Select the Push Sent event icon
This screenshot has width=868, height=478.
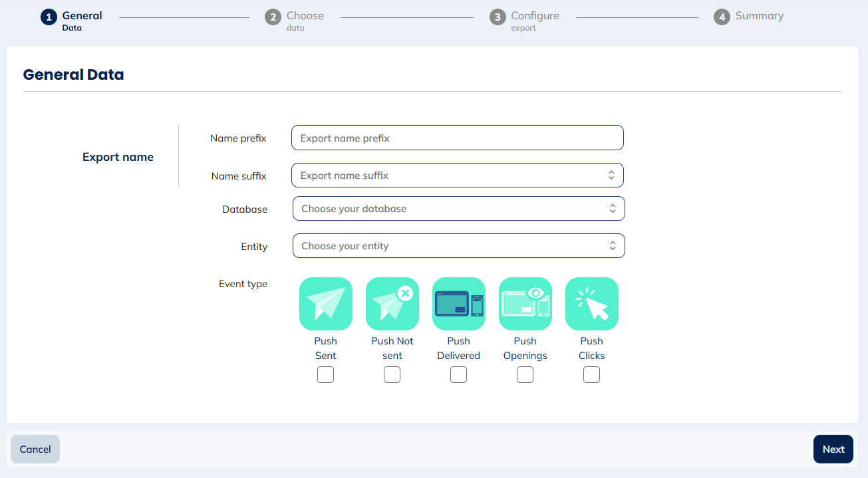(325, 303)
